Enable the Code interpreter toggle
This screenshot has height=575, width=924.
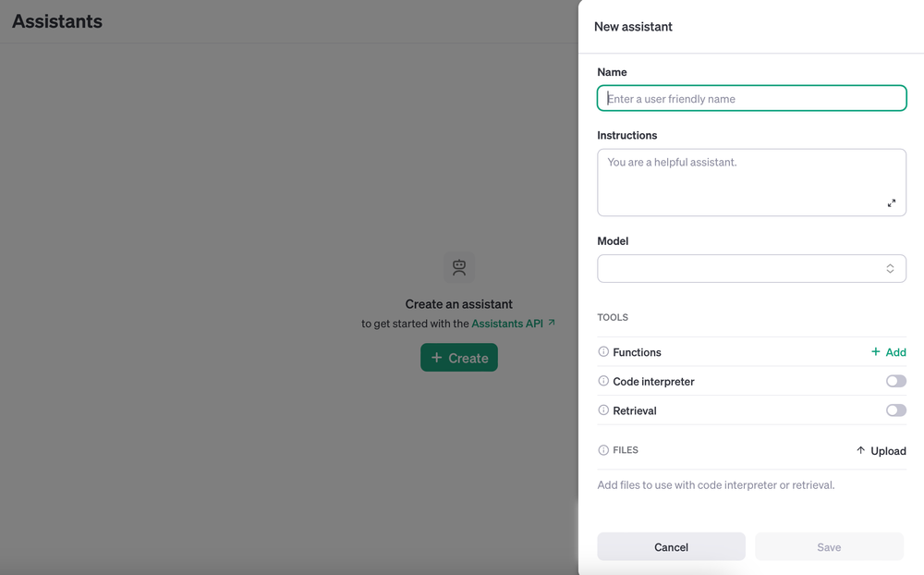point(895,381)
